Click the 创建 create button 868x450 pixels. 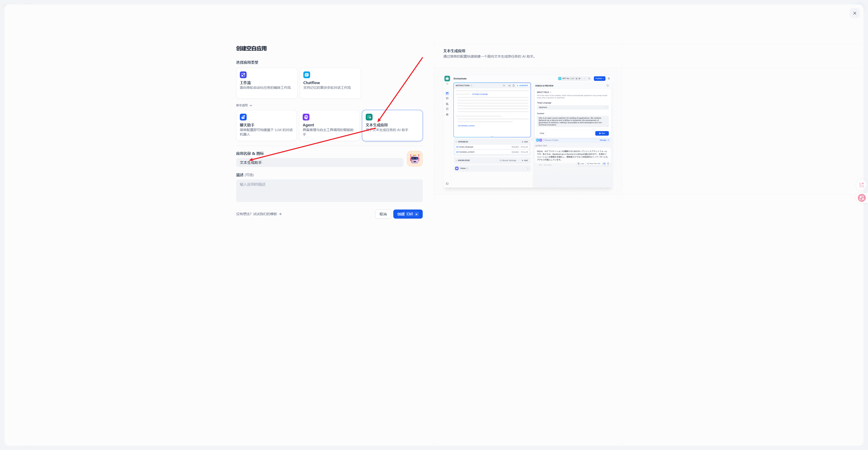408,214
